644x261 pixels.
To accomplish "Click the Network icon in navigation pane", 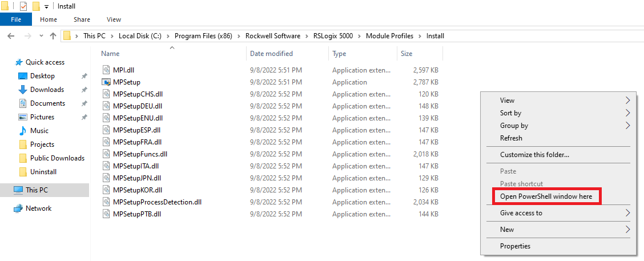I will click(x=18, y=208).
